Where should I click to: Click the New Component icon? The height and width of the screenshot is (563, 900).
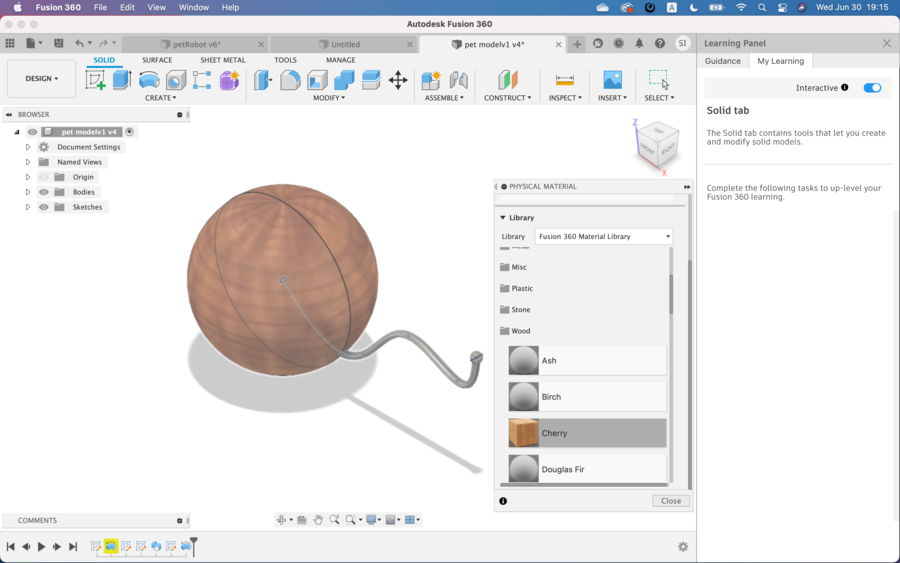(430, 80)
